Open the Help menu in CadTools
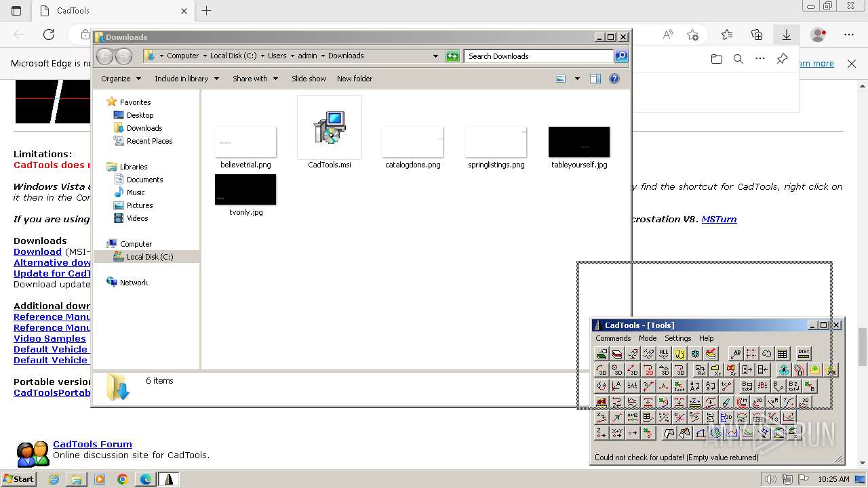 [707, 338]
